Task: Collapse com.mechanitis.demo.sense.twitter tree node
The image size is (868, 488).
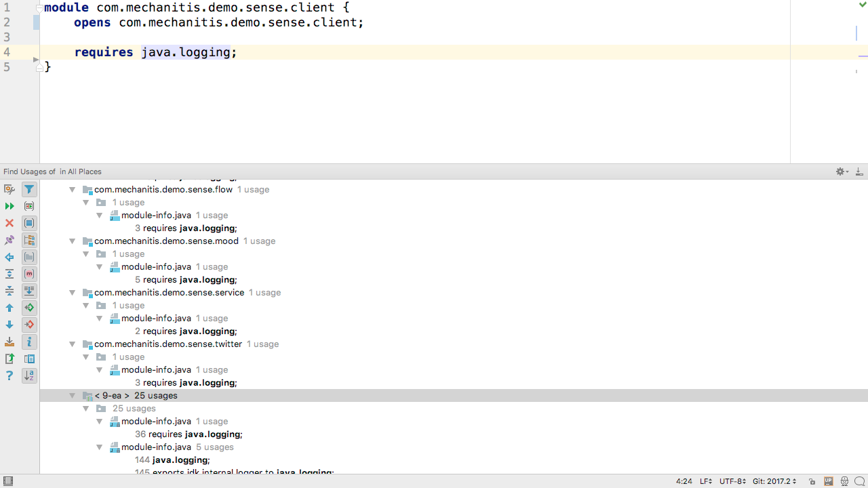Action: 73,344
